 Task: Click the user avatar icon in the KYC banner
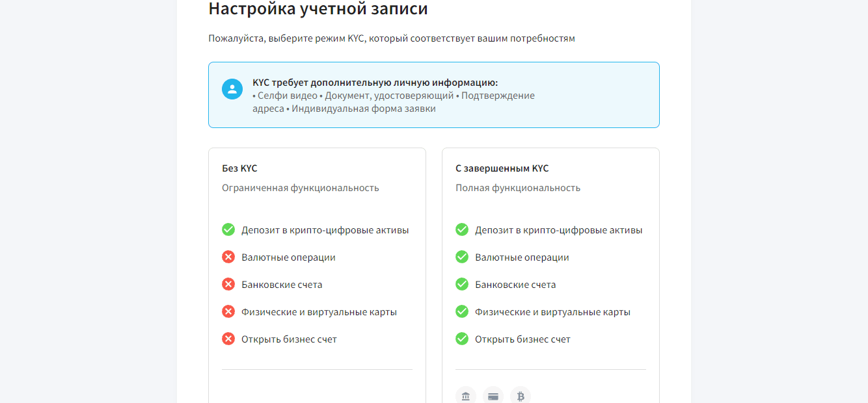[232, 89]
